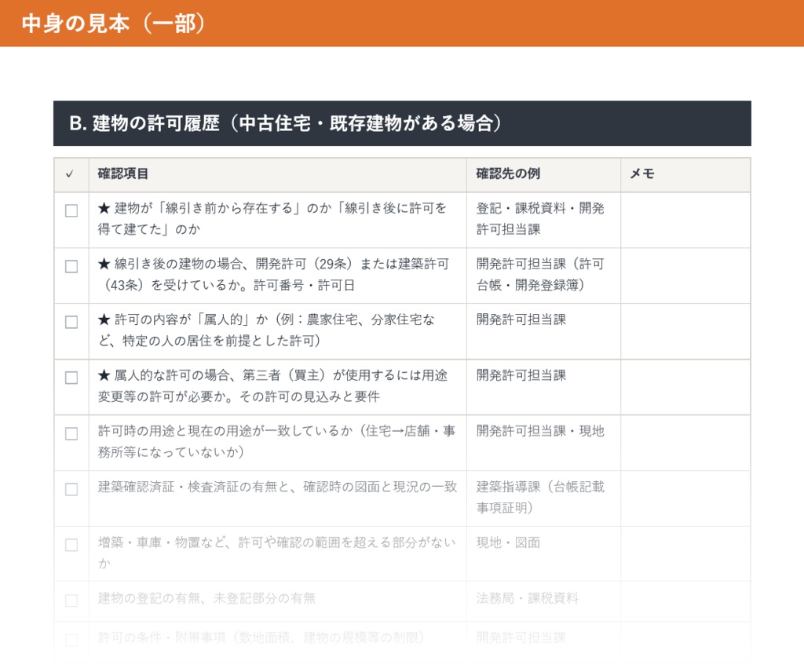This screenshot has height=672, width=804.
Task: Tick checkbox for 許可の内容が「属人的」か row
Action: click(71, 322)
